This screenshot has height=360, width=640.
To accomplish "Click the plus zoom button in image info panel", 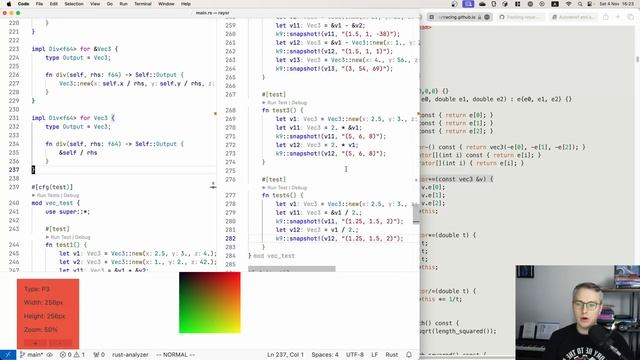I will (35, 343).
